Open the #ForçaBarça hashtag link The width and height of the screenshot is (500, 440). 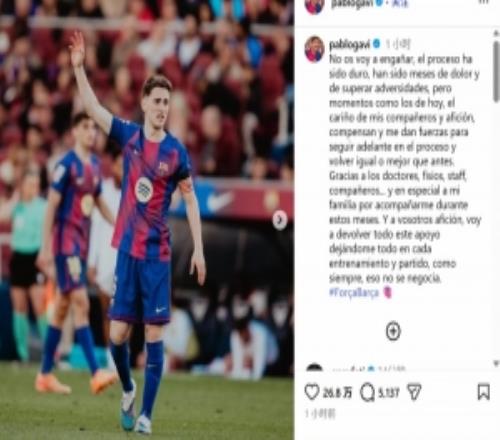[x=354, y=293]
